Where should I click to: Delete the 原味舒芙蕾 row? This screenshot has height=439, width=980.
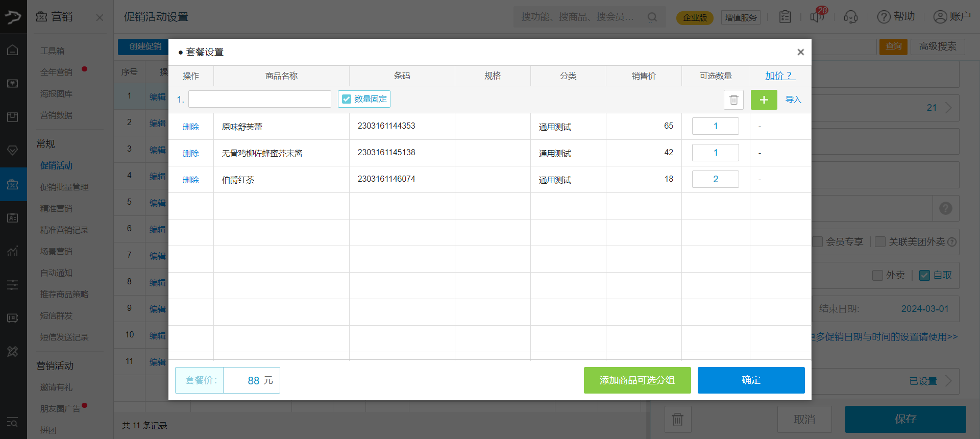191,127
